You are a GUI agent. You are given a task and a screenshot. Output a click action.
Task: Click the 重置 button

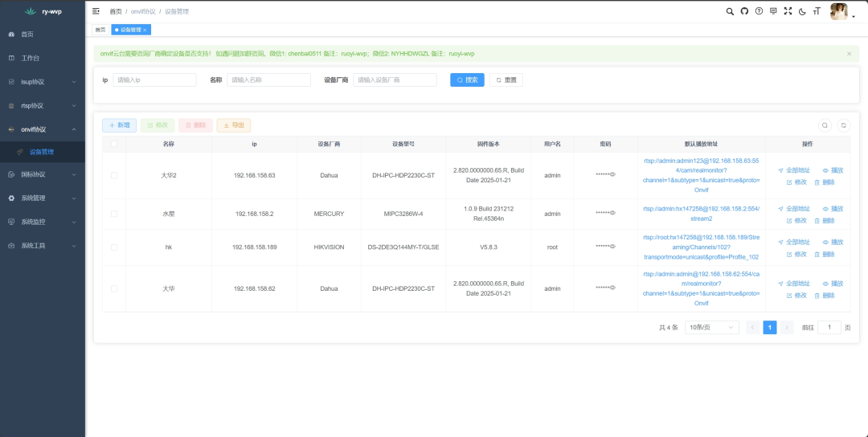click(506, 80)
